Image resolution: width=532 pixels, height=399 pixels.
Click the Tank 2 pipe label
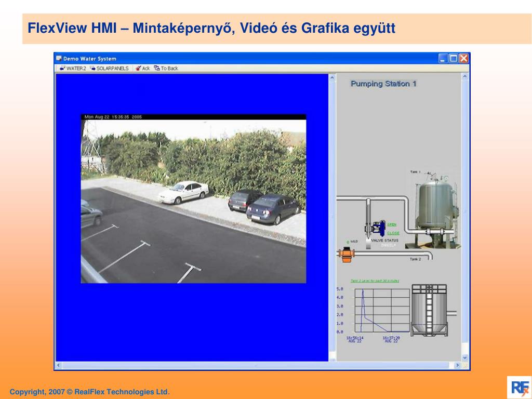(415, 259)
